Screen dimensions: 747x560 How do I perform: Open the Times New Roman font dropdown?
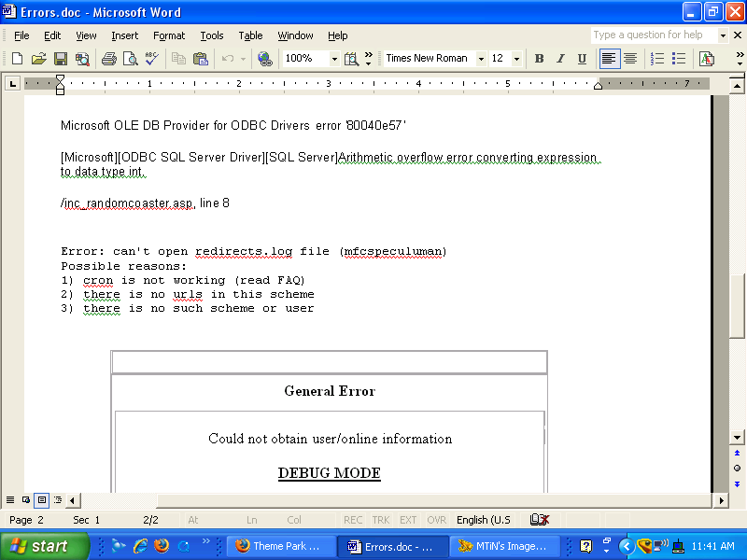[x=481, y=59]
